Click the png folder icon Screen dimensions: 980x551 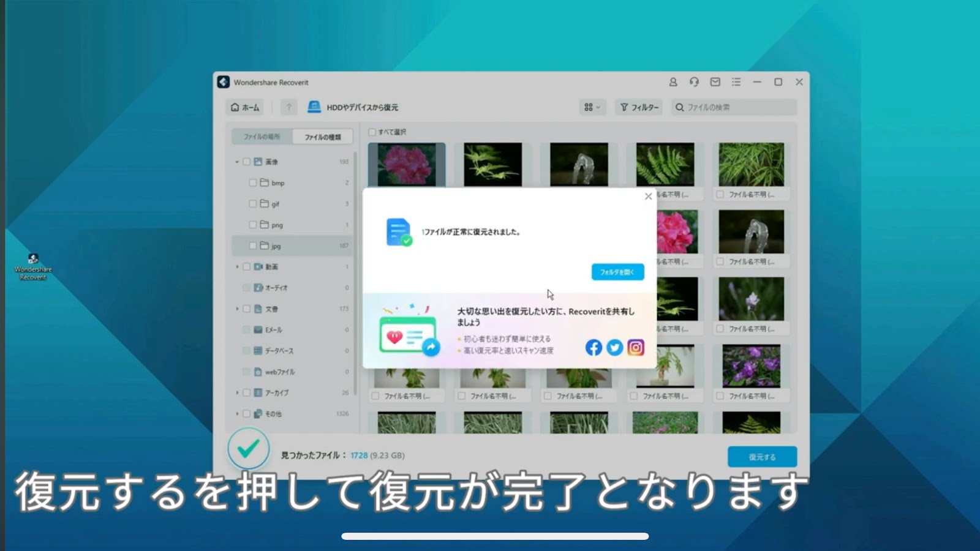pyautogui.click(x=265, y=225)
